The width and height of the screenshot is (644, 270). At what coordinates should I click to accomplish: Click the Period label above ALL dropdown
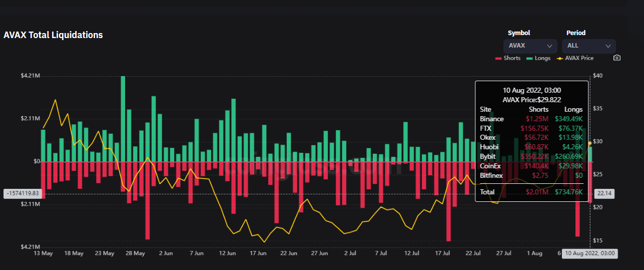(576, 33)
